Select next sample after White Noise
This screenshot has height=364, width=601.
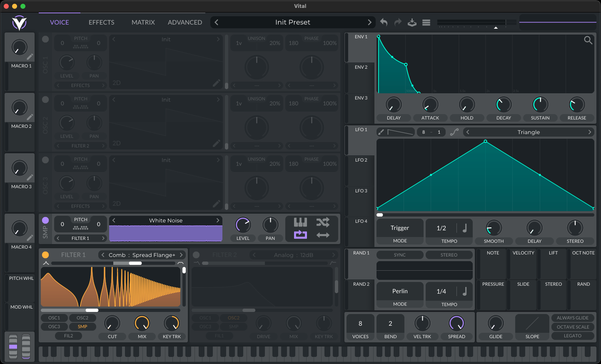click(218, 220)
